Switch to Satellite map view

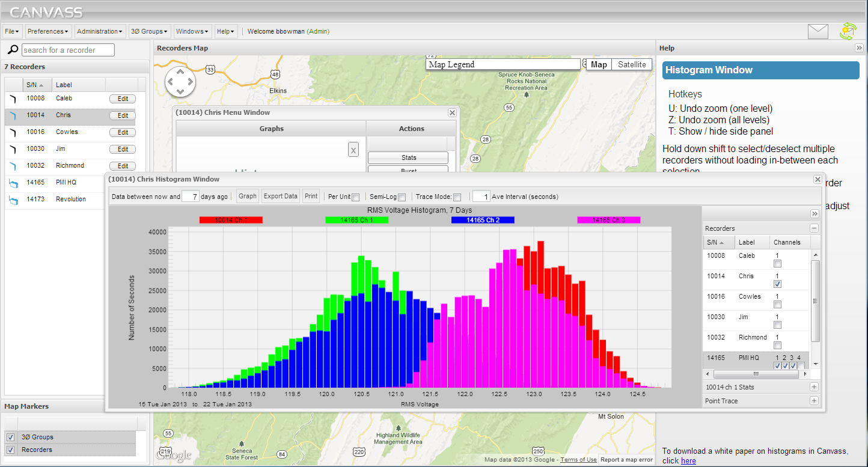(631, 64)
